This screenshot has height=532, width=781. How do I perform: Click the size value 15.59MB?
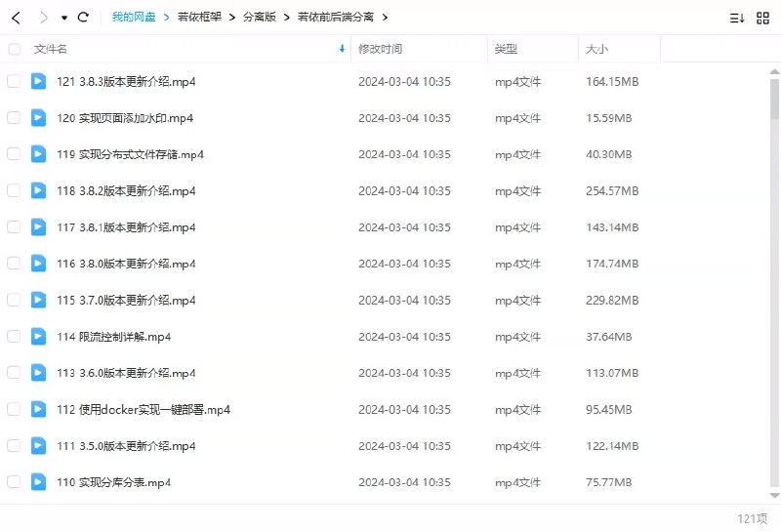(x=608, y=118)
